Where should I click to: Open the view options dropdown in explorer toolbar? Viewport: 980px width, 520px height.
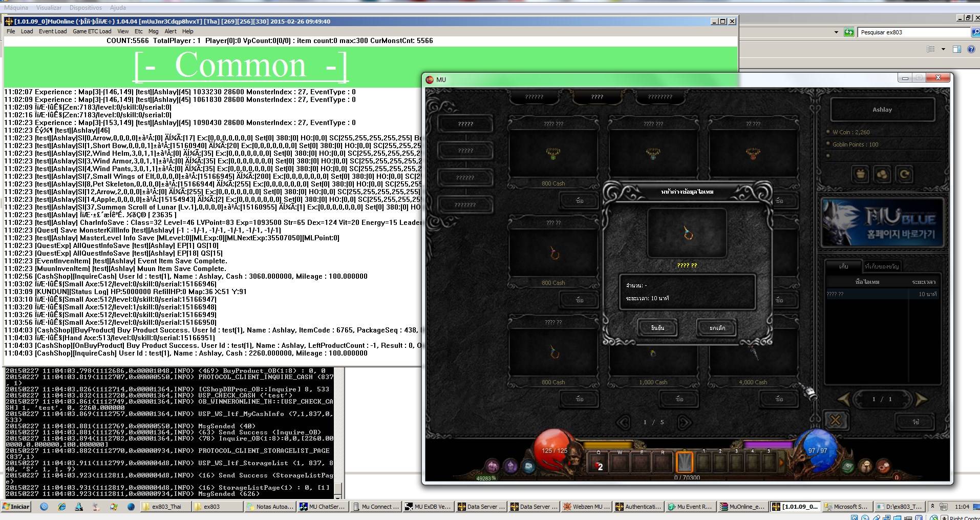943,49
